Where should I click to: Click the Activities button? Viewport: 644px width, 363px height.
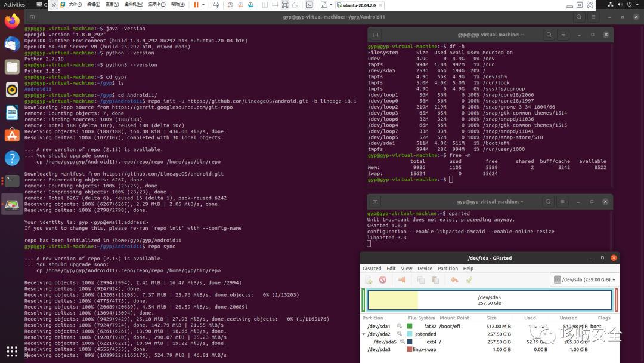coord(14,5)
